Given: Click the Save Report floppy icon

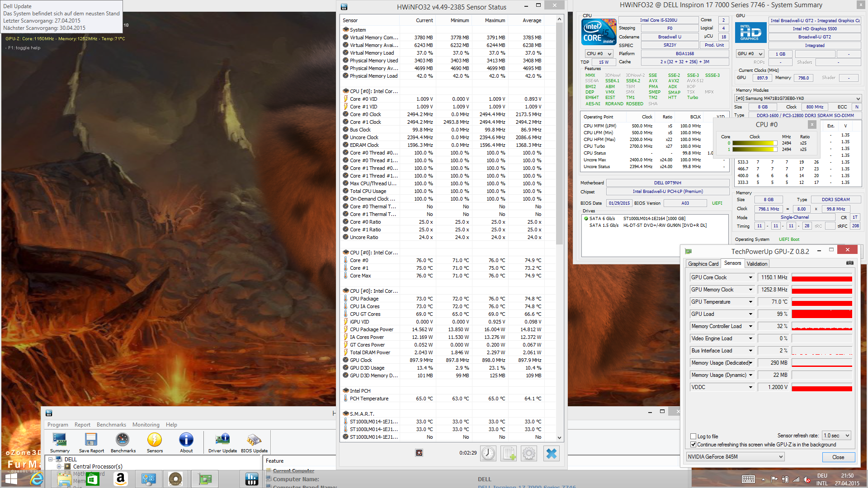Looking at the screenshot, I should pos(91,442).
